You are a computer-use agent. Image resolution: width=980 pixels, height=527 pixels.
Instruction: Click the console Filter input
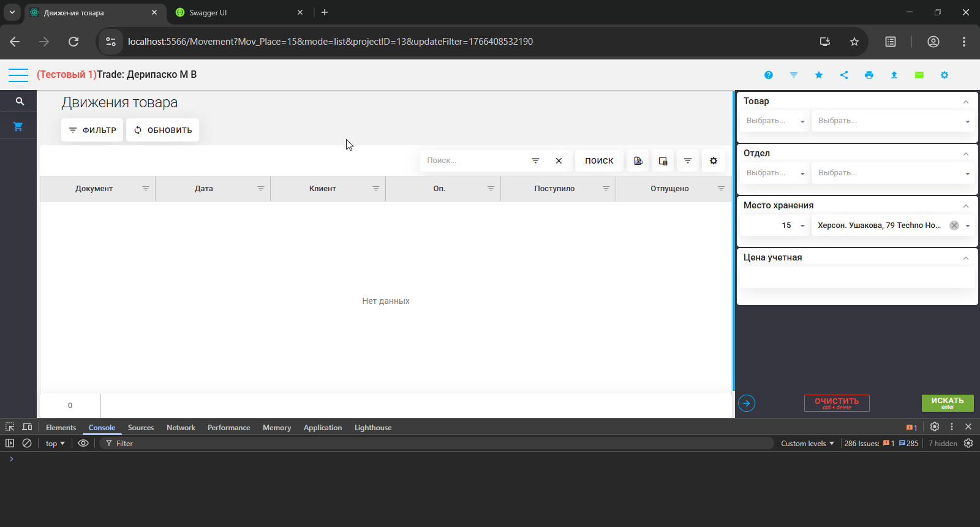(x=438, y=444)
